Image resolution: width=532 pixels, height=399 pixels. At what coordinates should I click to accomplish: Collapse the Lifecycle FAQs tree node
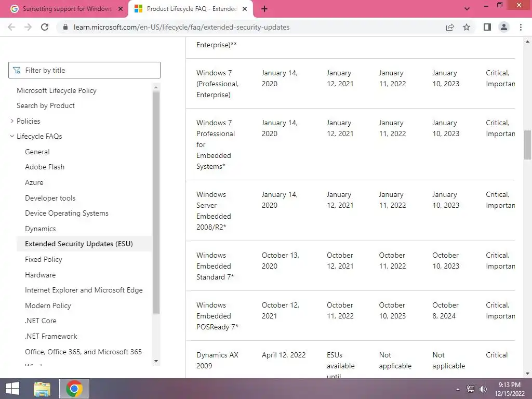click(x=12, y=137)
